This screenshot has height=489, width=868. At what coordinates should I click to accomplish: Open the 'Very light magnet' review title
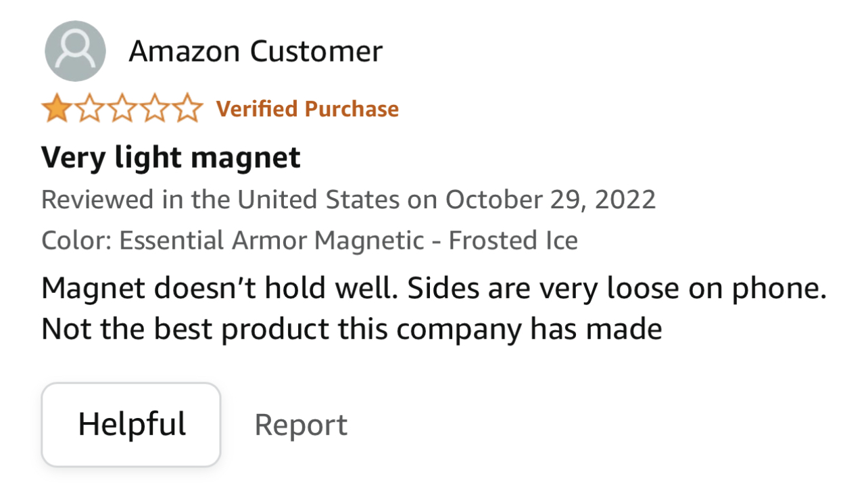(171, 158)
